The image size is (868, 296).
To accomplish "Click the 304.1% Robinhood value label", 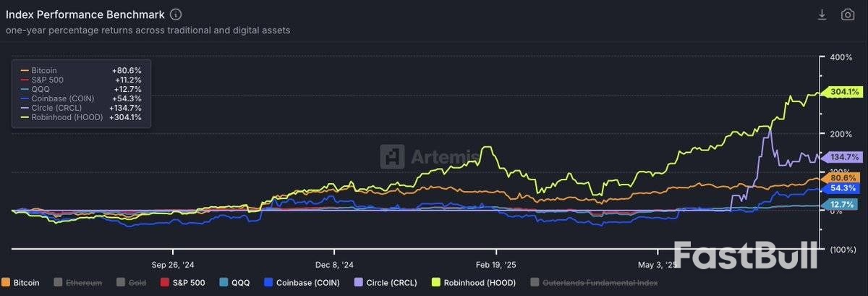I will pyautogui.click(x=843, y=92).
